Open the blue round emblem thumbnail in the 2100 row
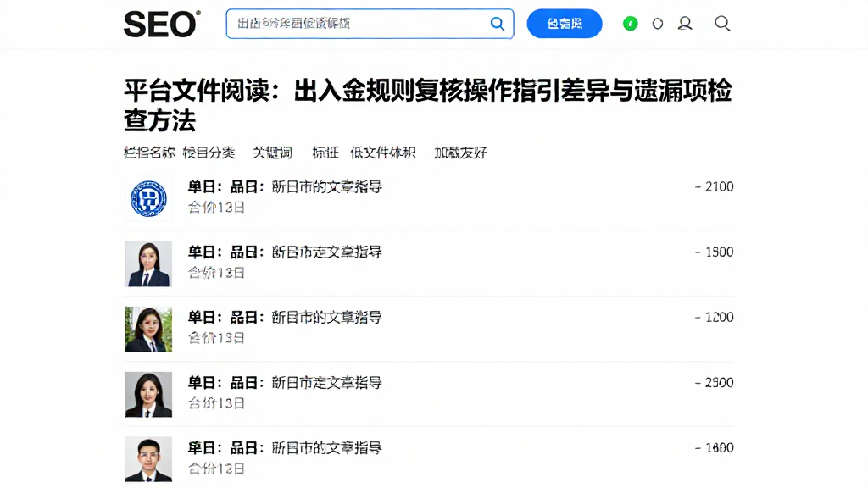This screenshot has height=488, width=868. tap(148, 198)
